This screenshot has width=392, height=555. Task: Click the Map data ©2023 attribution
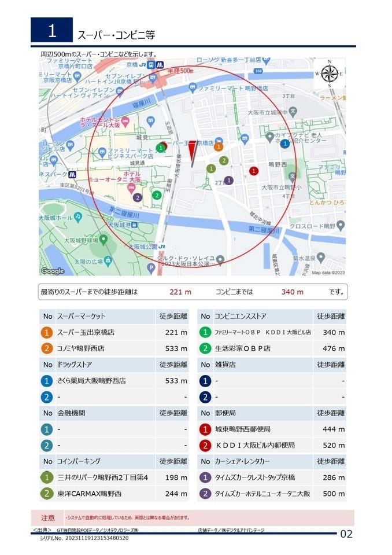click(x=328, y=273)
